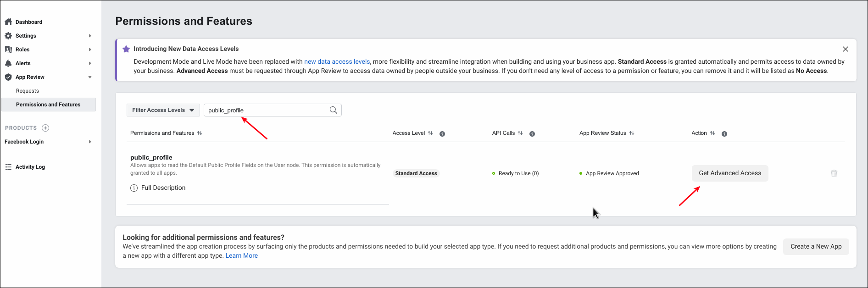Click Access Level info icon
This screenshot has height=288, width=868.
click(x=442, y=134)
